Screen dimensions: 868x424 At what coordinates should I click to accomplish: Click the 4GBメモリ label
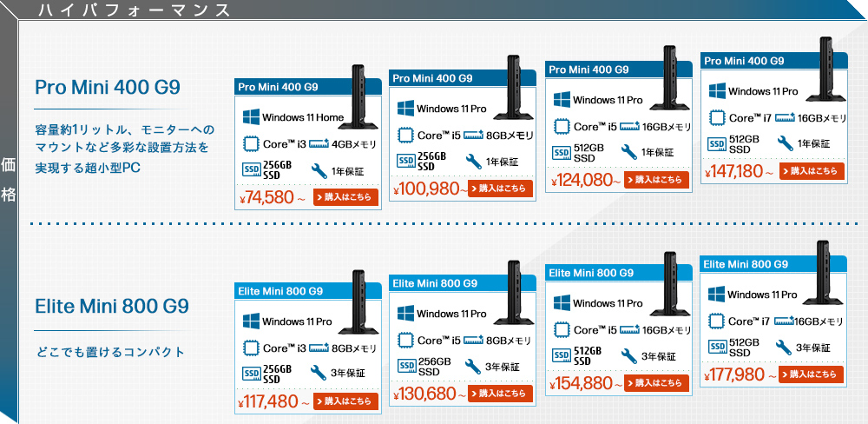(354, 145)
